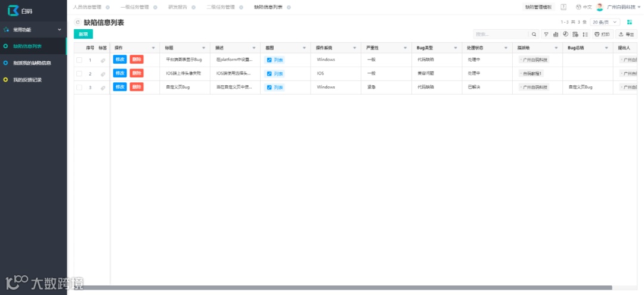Tick the checkbox for row 3

click(79, 88)
